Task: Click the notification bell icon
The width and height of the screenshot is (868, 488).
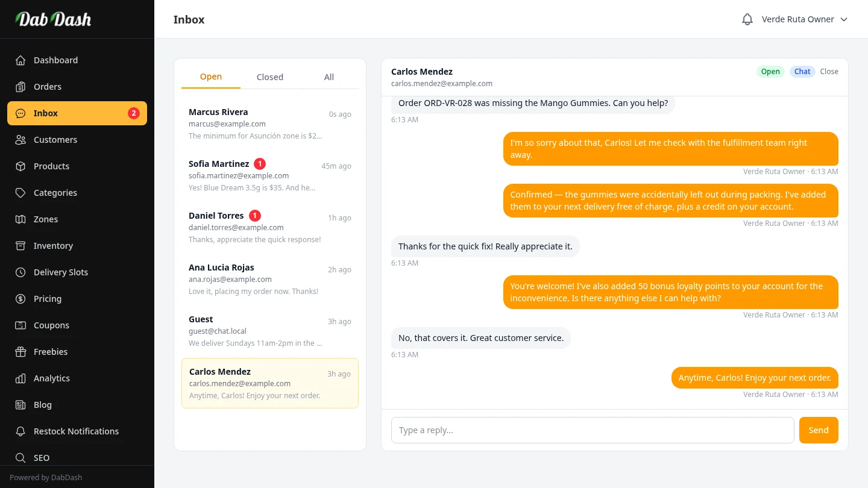Action: pyautogui.click(x=747, y=19)
